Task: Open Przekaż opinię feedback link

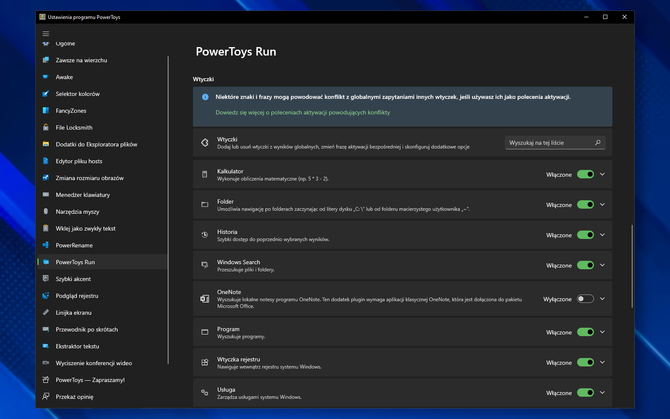Action: pos(103,397)
